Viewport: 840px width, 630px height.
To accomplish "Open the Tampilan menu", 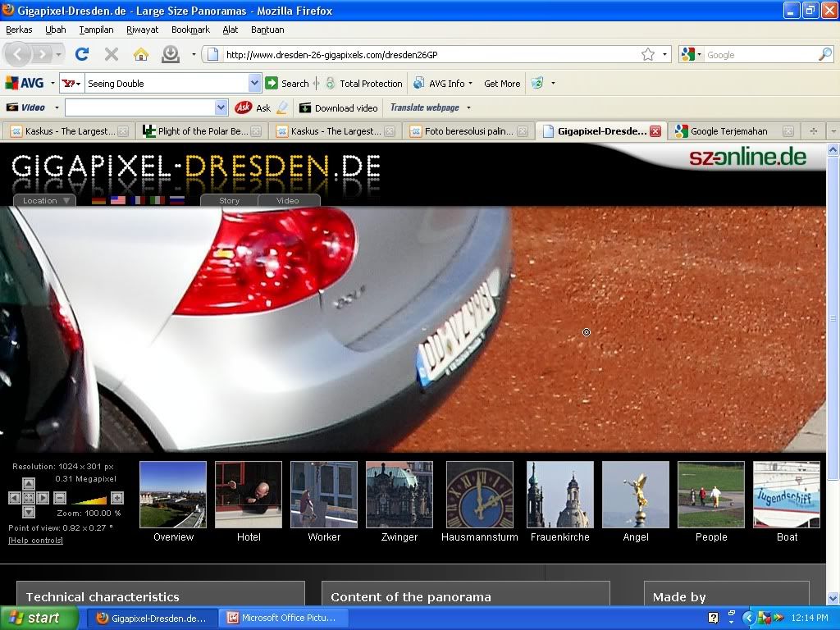I will point(97,30).
